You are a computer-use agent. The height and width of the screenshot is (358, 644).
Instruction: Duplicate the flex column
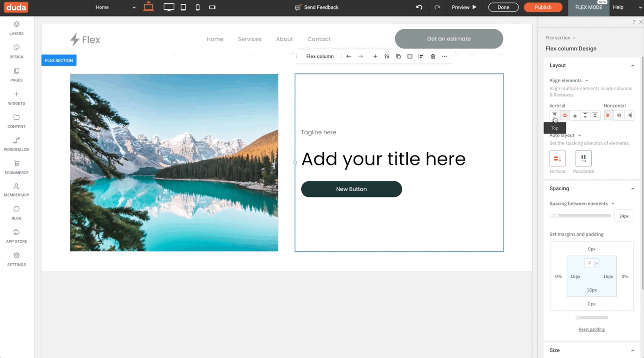click(398, 56)
